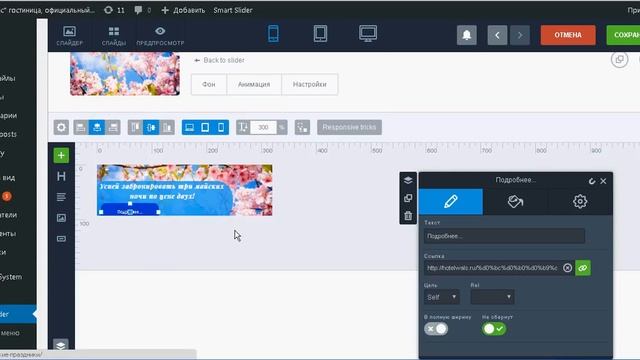Align layer vertically to top
This screenshot has width=640, height=360.
pos(135,127)
